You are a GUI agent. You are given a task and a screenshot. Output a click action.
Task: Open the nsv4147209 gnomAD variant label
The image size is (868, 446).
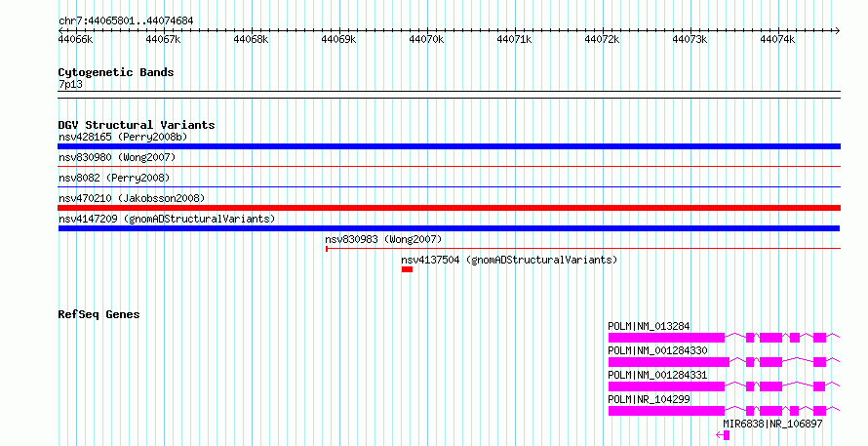[x=167, y=219]
